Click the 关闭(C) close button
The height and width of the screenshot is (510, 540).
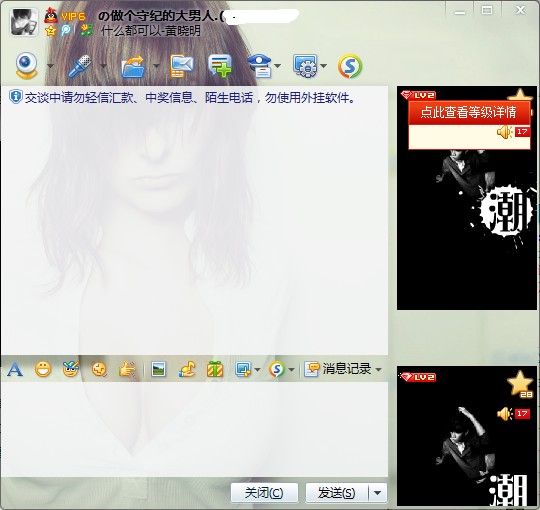[264, 493]
